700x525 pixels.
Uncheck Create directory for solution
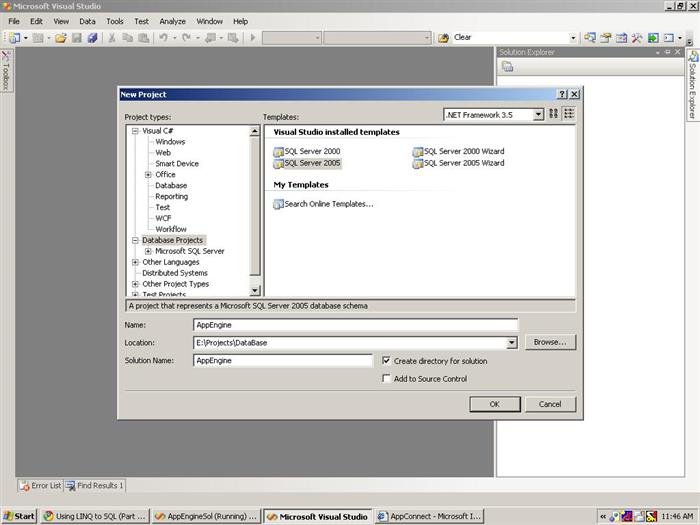pos(386,361)
